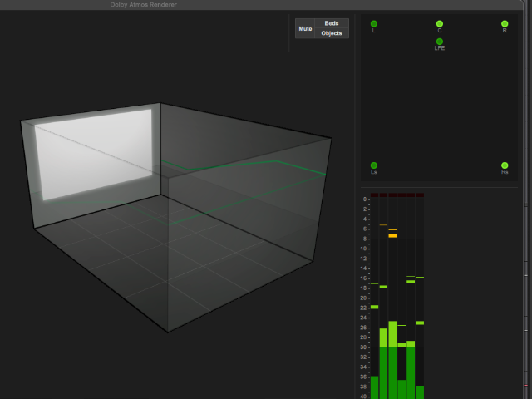
Task: Select the Ls surround speaker indicator
Action: [x=374, y=165]
